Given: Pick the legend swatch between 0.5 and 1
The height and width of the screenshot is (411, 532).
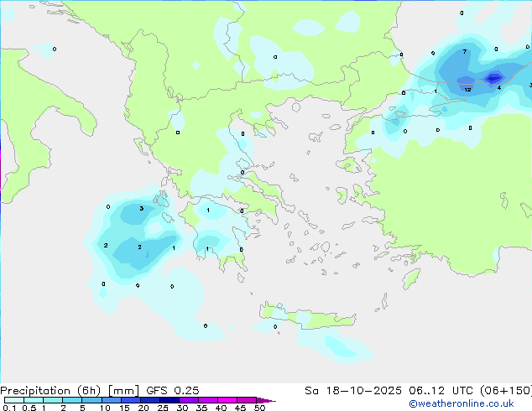Looking at the screenshot, I should [x=34, y=400].
